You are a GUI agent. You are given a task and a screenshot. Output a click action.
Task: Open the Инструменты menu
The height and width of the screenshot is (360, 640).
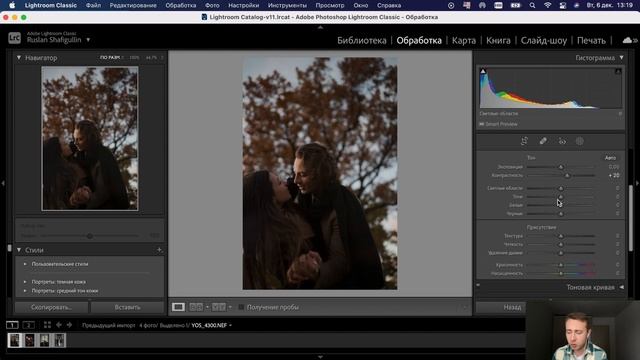(x=287, y=5)
